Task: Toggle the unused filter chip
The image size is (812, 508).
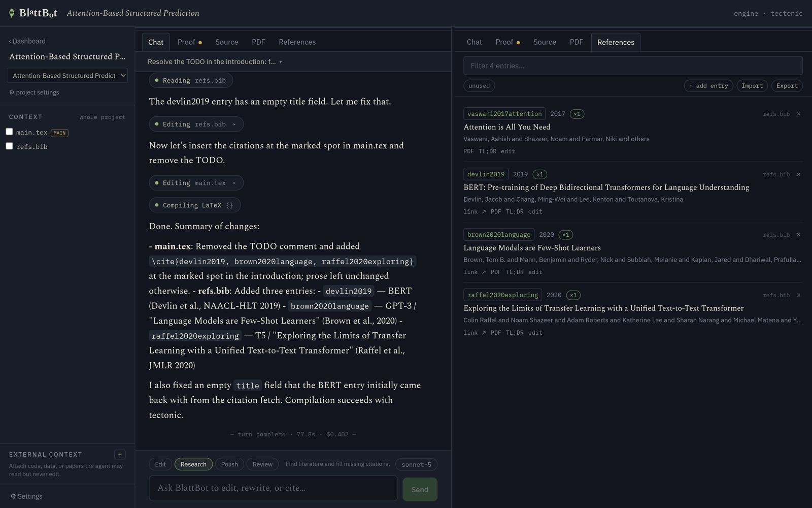Action: pos(479,86)
